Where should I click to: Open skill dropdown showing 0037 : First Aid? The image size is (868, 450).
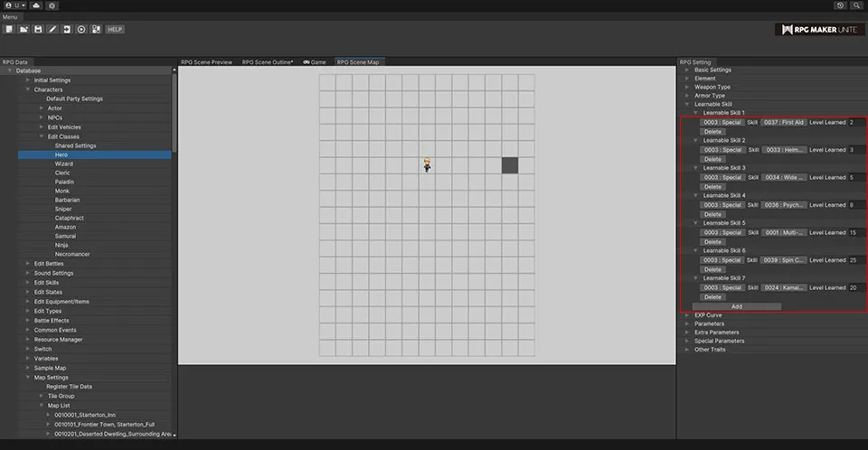pyautogui.click(x=783, y=122)
